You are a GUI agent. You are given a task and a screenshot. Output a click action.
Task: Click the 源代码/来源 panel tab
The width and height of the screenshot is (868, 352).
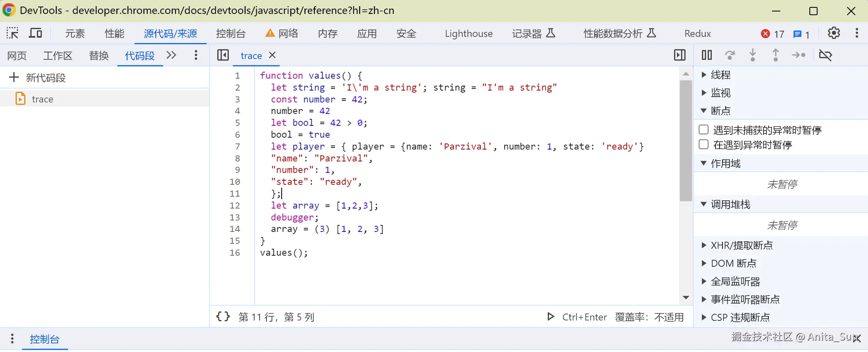click(x=171, y=34)
